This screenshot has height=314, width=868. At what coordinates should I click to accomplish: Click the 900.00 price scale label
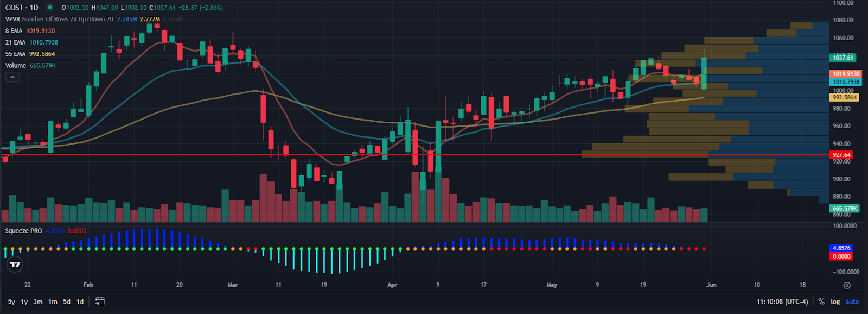(x=841, y=179)
